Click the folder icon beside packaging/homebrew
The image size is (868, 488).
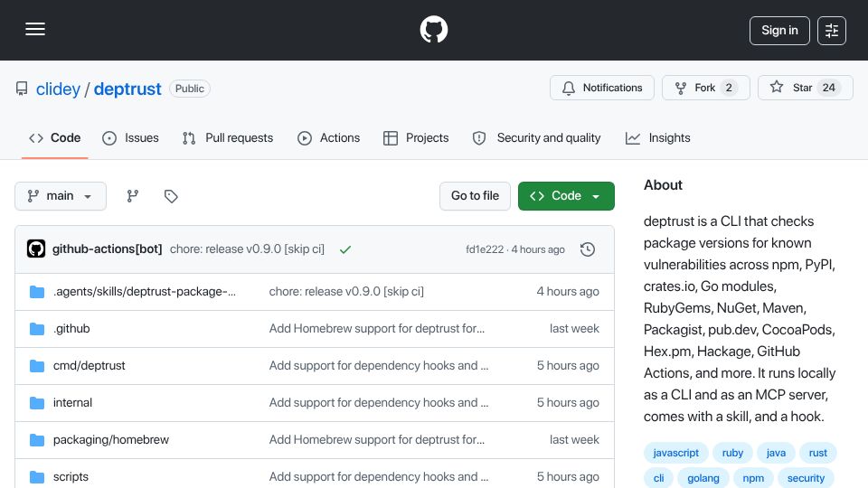pyautogui.click(x=36, y=440)
